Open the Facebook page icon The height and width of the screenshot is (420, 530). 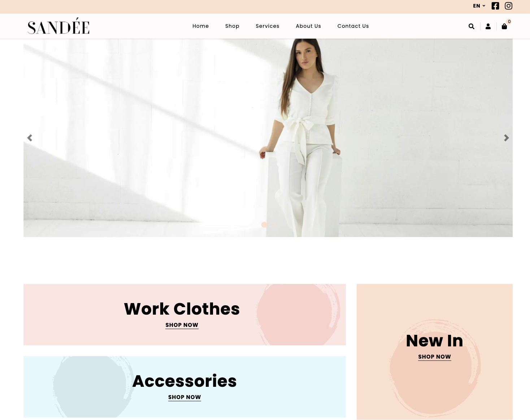tap(495, 6)
